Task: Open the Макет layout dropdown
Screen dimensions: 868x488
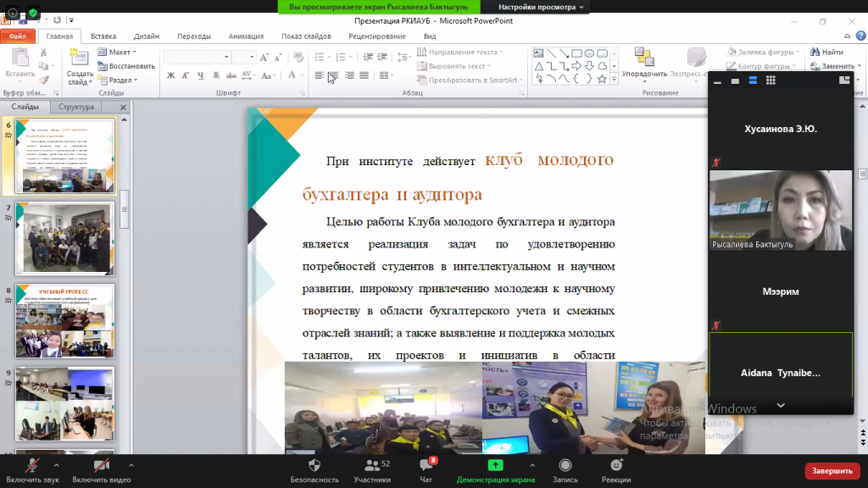Action: coord(117,52)
